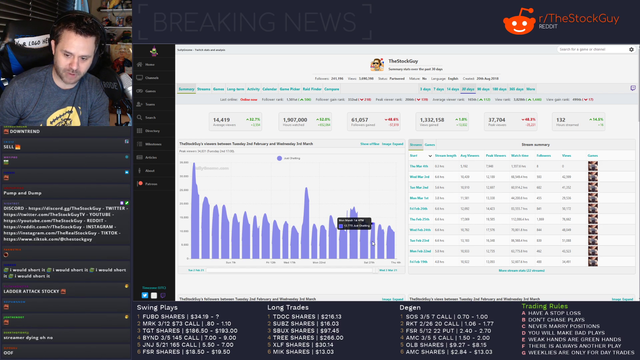The height and width of the screenshot is (360, 640).
Task: Open the Calendar tab
Action: (x=269, y=89)
